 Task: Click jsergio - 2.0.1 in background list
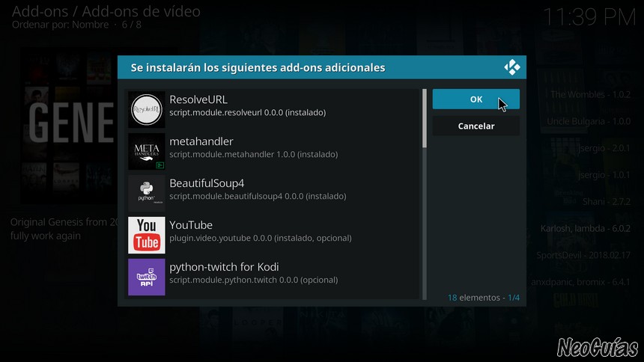point(604,148)
